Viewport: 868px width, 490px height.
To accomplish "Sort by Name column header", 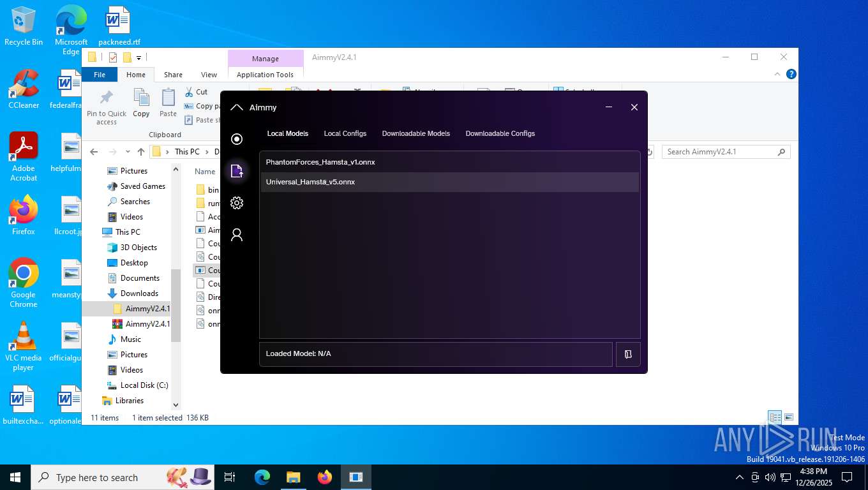I will pyautogui.click(x=205, y=171).
